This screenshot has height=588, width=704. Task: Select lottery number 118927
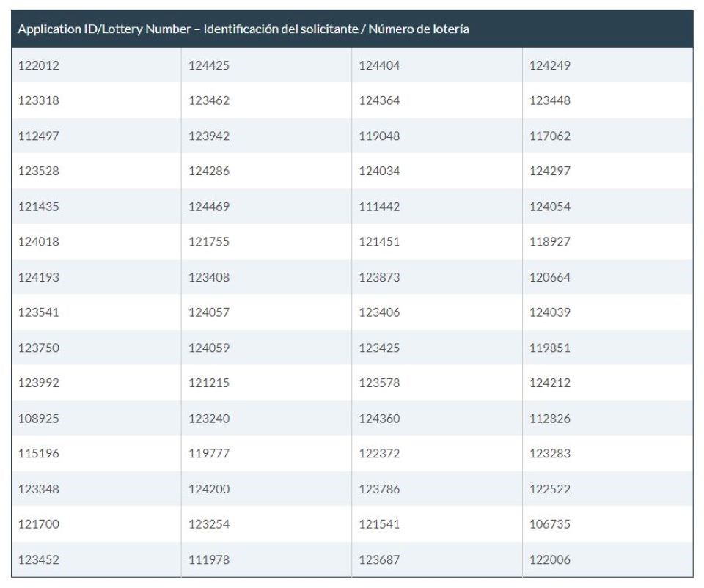(549, 241)
